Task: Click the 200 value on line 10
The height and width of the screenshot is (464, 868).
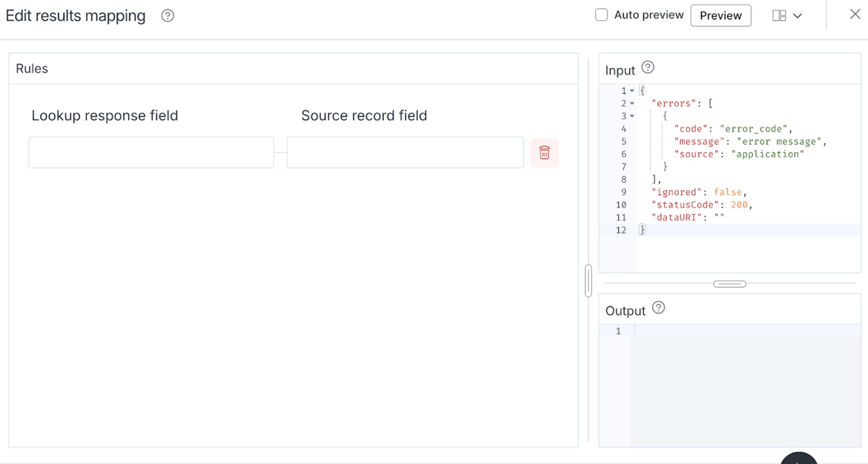Action: pyautogui.click(x=739, y=205)
